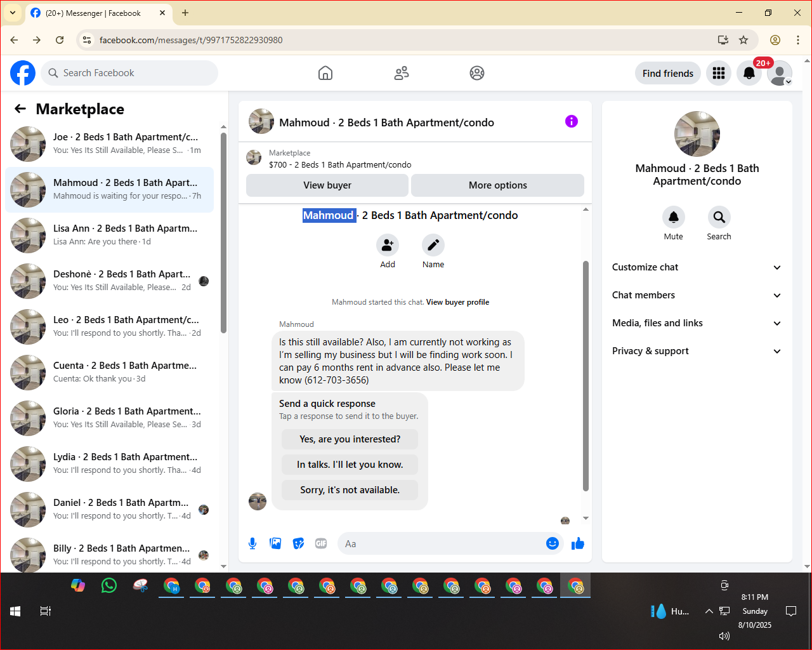Image resolution: width=812 pixels, height=650 pixels.
Task: Send quick response Sorry, it's not available.
Action: coord(350,490)
